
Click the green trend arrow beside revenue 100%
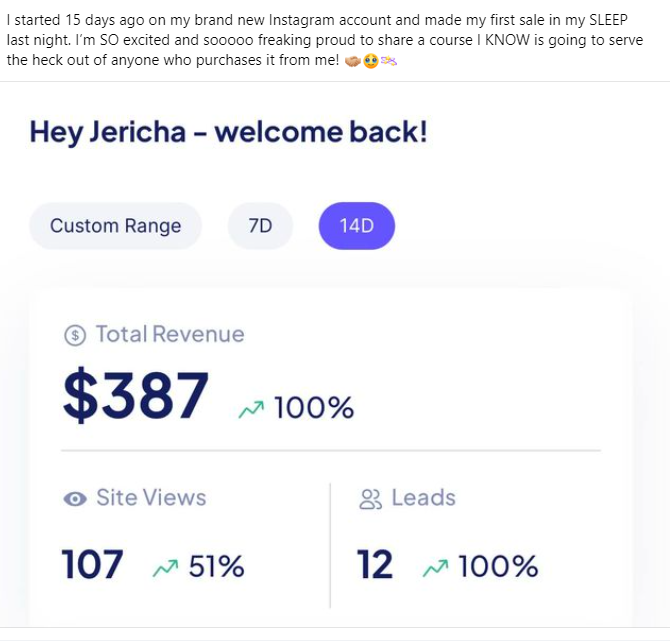pos(250,408)
